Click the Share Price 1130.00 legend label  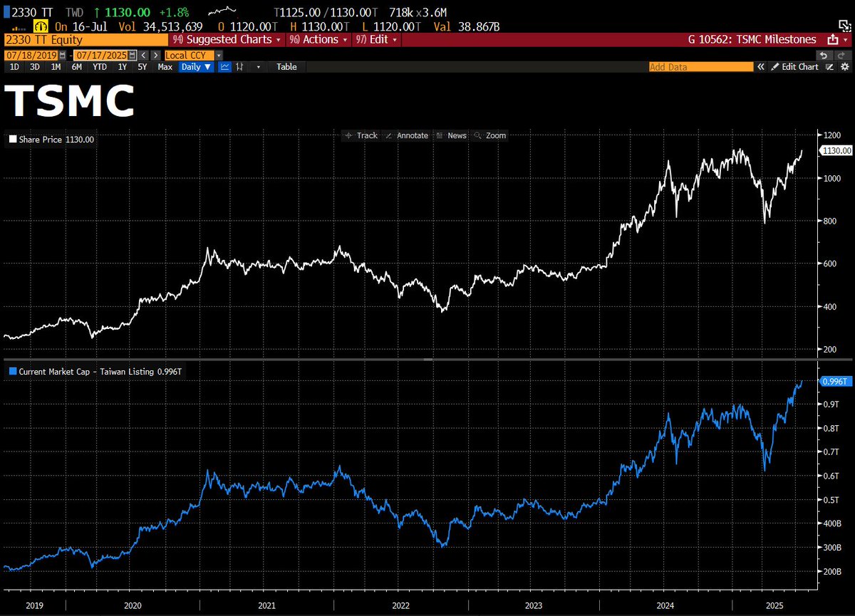(x=56, y=140)
